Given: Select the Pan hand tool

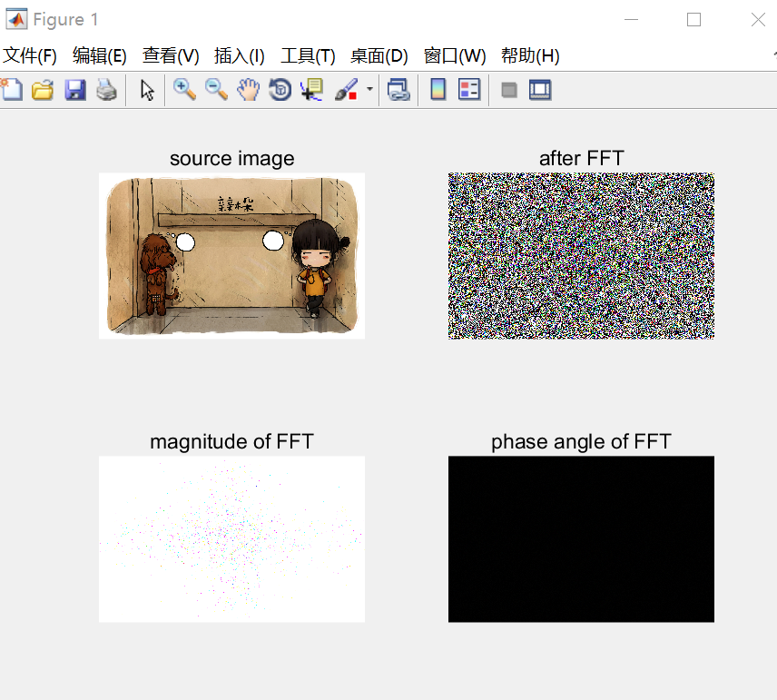Looking at the screenshot, I should click(249, 90).
